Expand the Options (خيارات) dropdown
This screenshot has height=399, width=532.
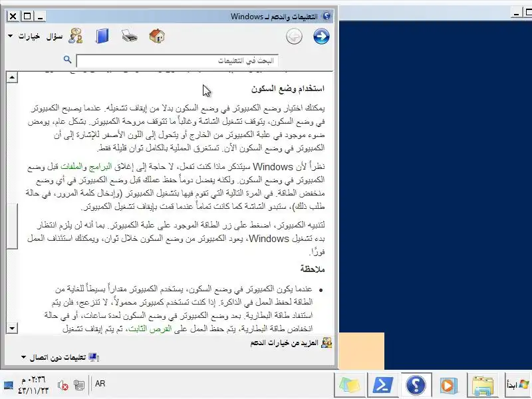24,36
